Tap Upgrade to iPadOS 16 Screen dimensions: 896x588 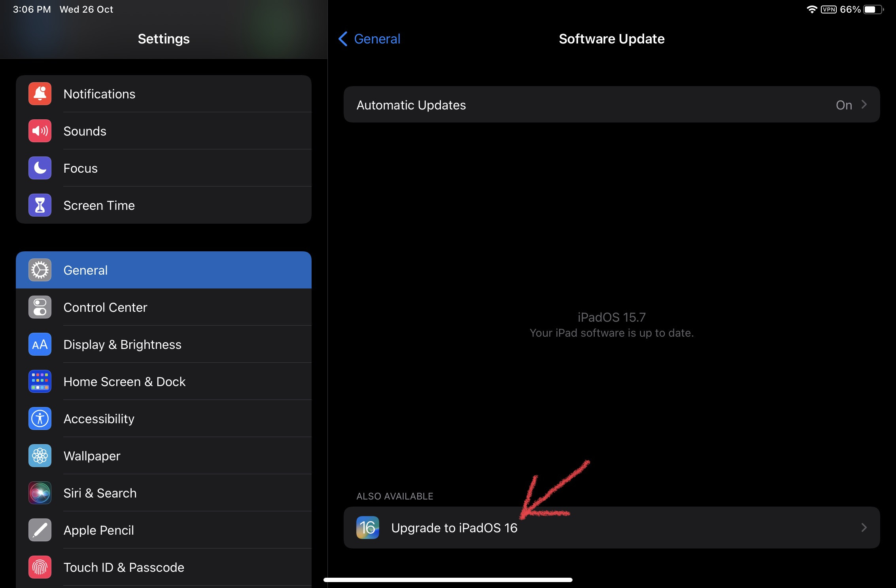612,528
